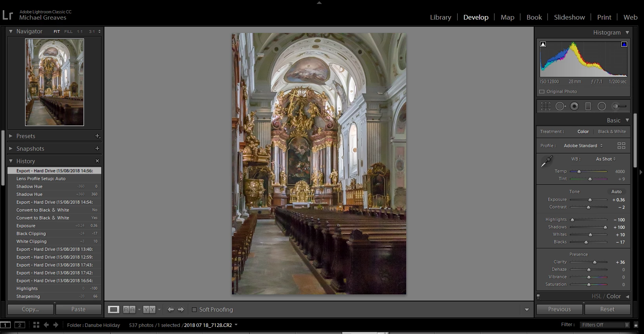
Task: Set Navigator zoom to FIT
Action: click(57, 31)
